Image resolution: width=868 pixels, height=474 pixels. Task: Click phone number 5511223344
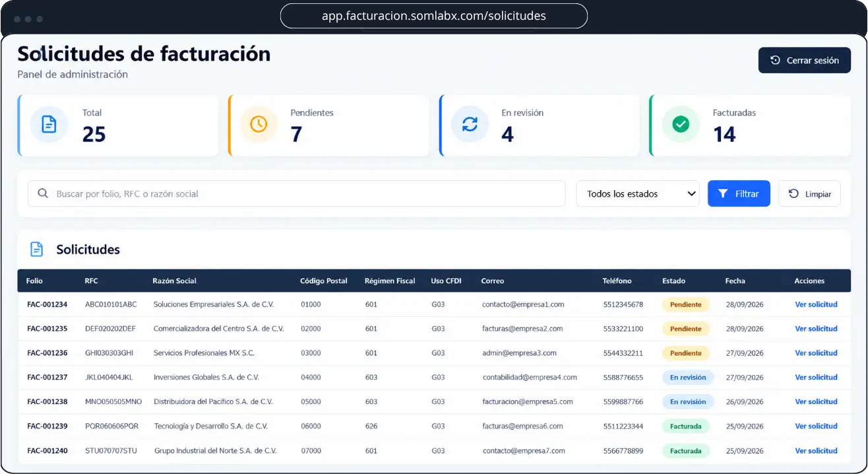623,426
